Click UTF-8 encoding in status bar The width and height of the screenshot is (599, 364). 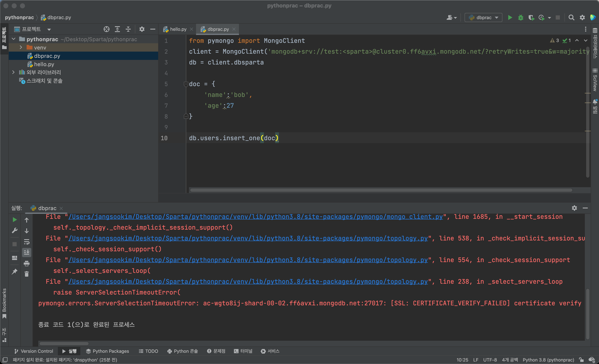[x=490, y=360]
